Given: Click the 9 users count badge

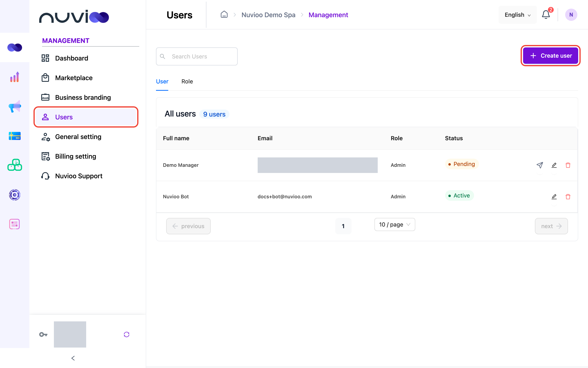Looking at the screenshot, I should [214, 114].
